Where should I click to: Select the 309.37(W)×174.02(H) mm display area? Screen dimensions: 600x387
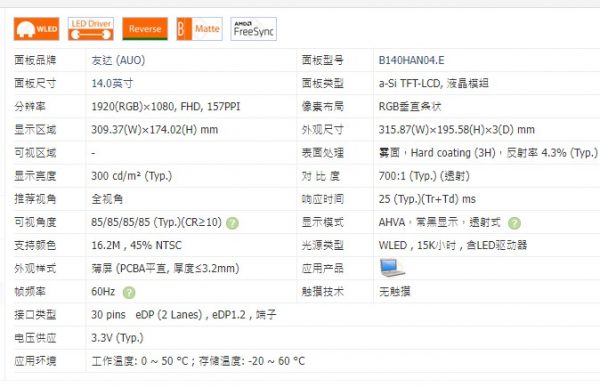(155, 130)
